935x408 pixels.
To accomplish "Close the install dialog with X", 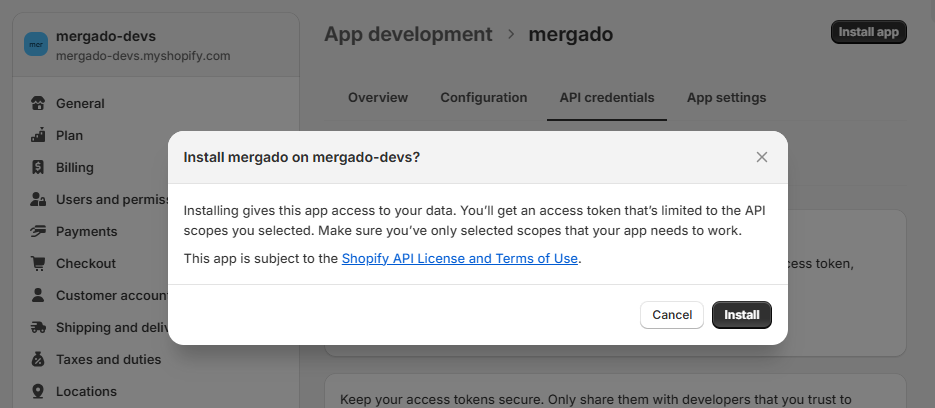I will (x=762, y=157).
